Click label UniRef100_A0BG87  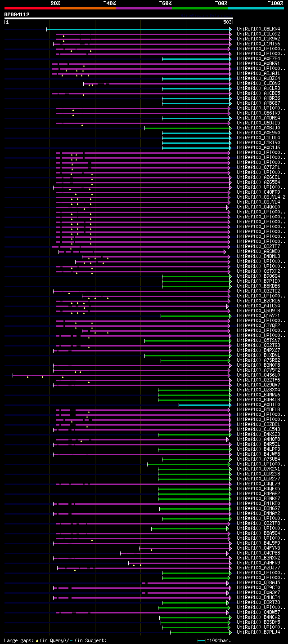259,103
